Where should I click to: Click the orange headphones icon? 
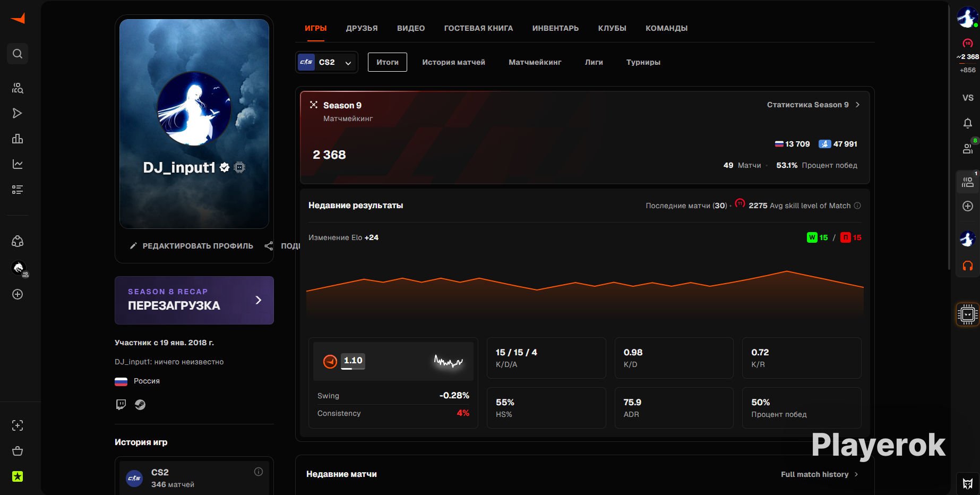(968, 266)
